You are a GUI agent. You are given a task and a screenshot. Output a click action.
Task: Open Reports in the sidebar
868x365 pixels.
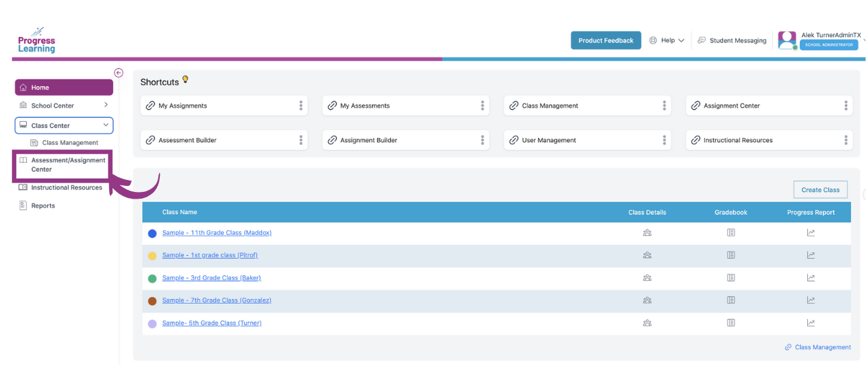tap(38, 206)
